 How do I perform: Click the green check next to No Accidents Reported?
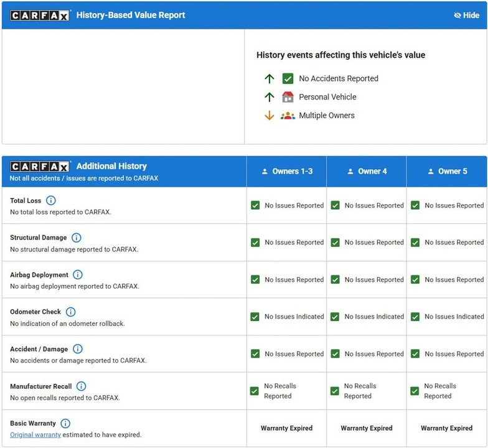tap(288, 78)
